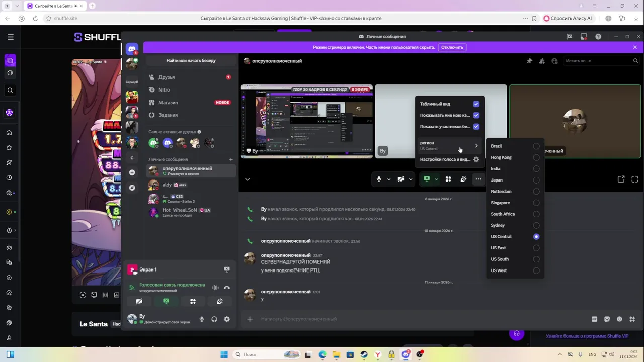
Task: Select the live screen share thumbnail
Action: pos(307,121)
